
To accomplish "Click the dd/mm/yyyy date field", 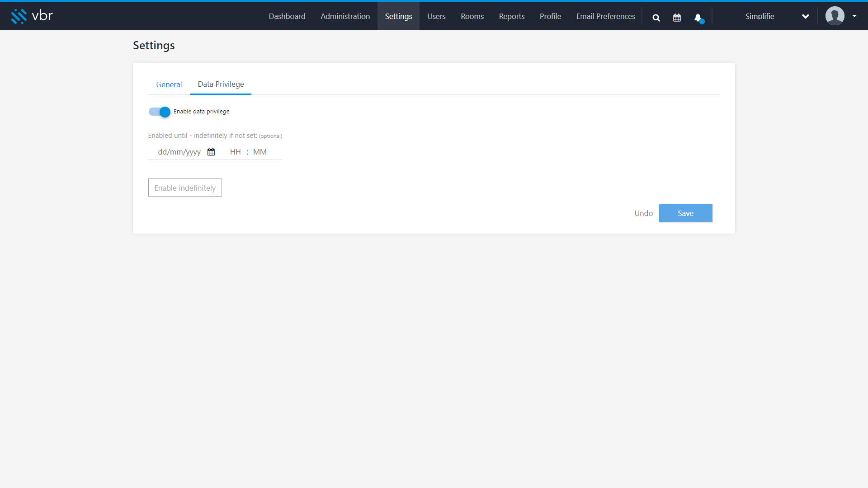I will (x=179, y=152).
